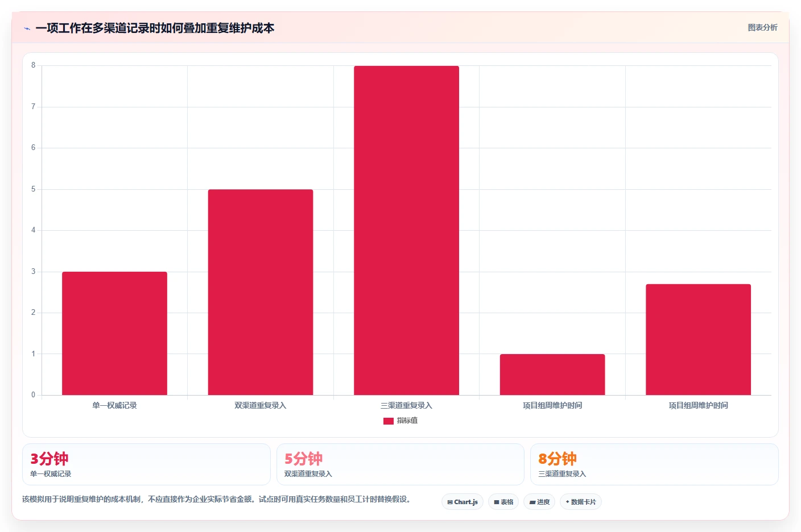Click the x-axis label 双渠道重复录入
801x532 pixels.
pyautogui.click(x=261, y=405)
